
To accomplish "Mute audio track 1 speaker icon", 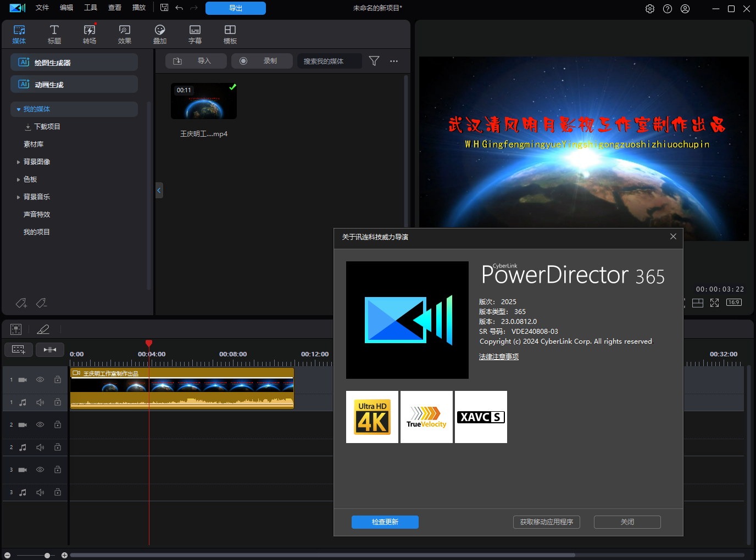I will click(x=40, y=402).
